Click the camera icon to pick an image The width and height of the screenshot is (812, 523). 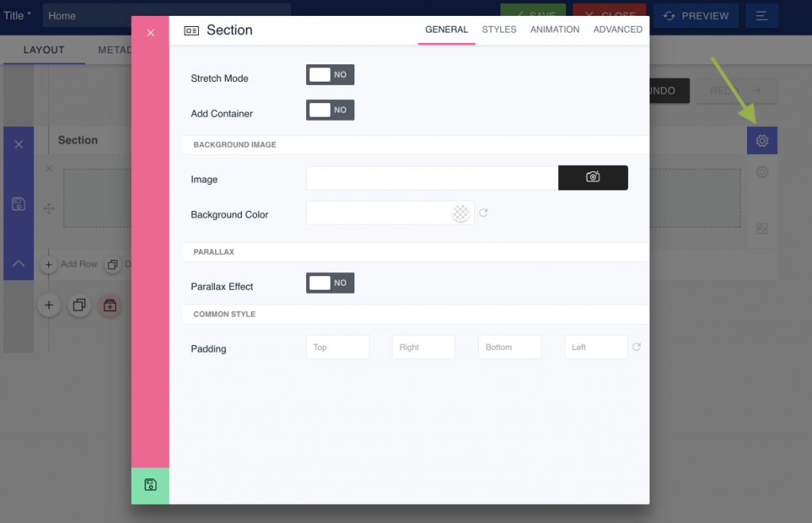pos(592,177)
